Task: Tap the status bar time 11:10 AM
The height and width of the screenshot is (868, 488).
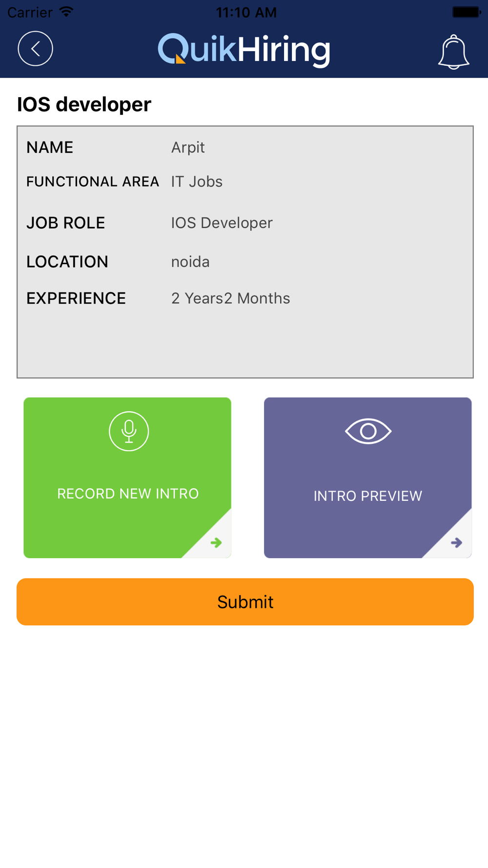Action: [246, 12]
